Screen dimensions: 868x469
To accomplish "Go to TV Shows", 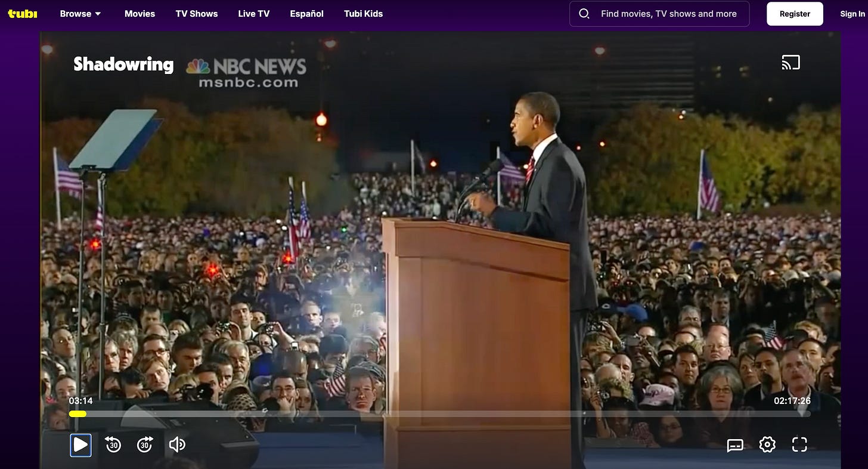I will [197, 13].
